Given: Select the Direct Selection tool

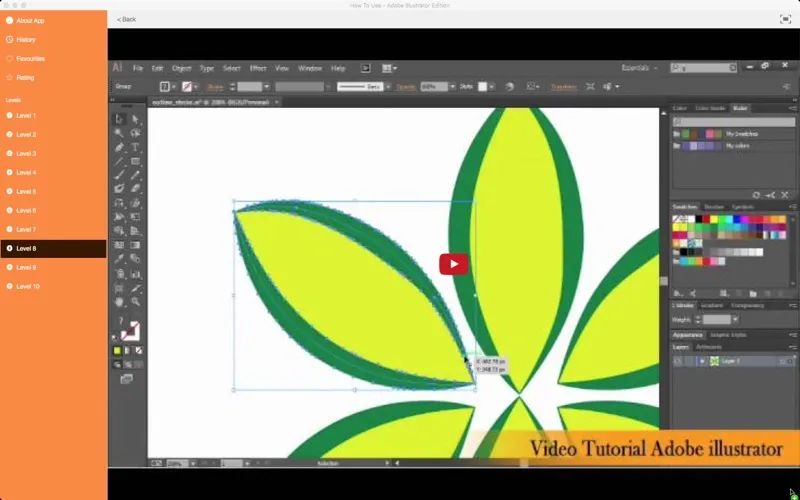Looking at the screenshot, I should (x=135, y=119).
